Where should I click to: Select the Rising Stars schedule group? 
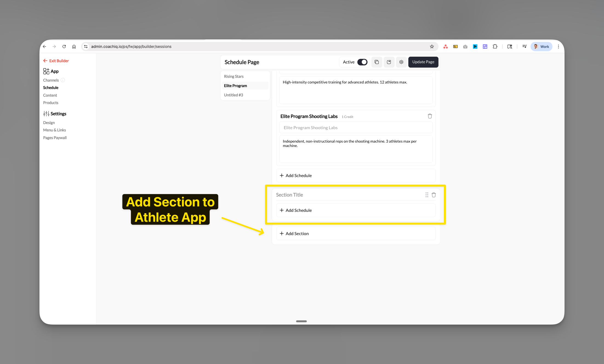coord(234,76)
